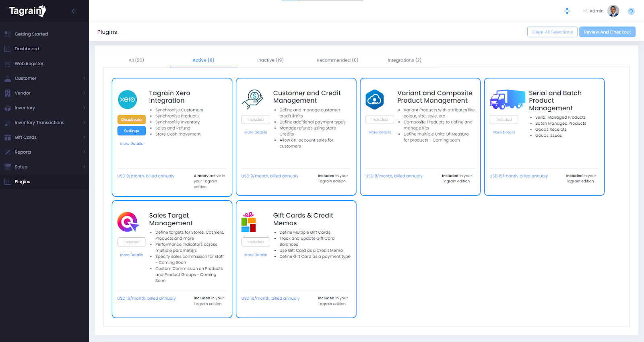Open More Details for Sales Target Management
The image size is (644, 342).
coord(132,255)
